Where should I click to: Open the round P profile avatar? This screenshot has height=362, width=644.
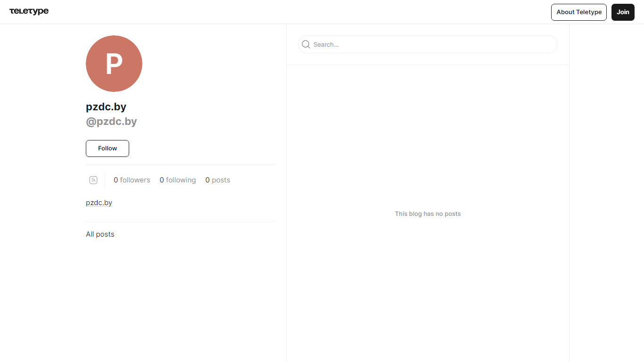pos(114,64)
